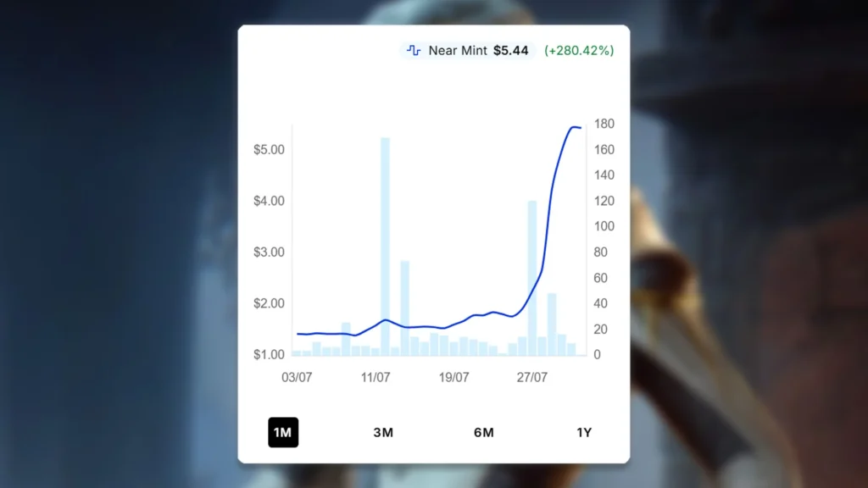Click the $5.00 price axis label
This screenshot has width=868, height=488.
[269, 150]
